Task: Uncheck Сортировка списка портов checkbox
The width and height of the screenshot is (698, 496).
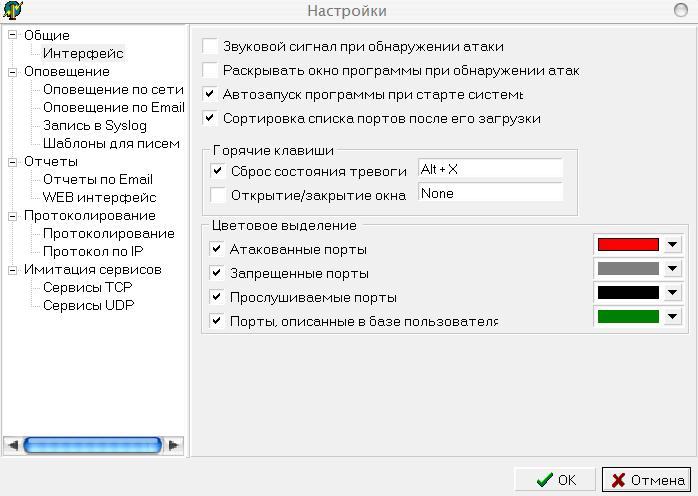Action: [x=210, y=118]
